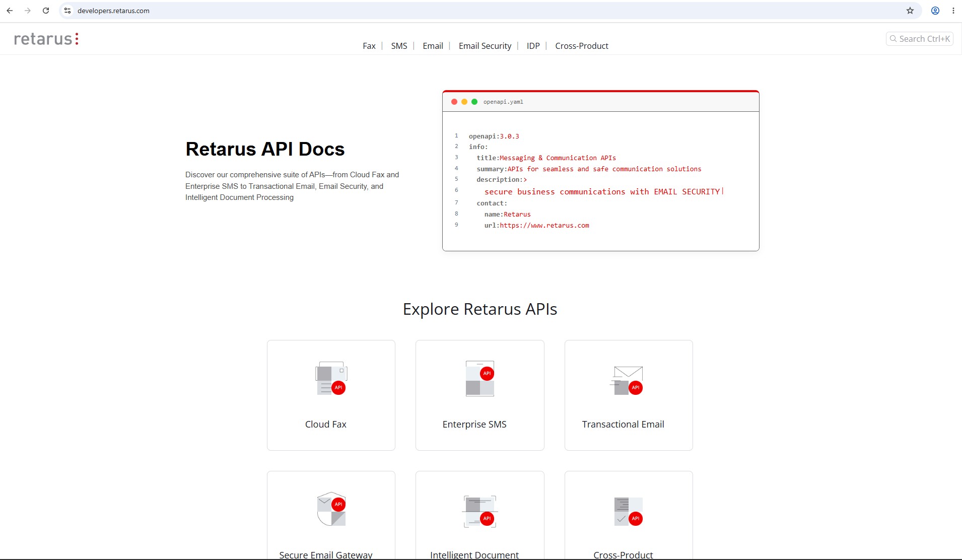This screenshot has width=962, height=560.
Task: Open the IDP menu item
Action: [x=533, y=46]
